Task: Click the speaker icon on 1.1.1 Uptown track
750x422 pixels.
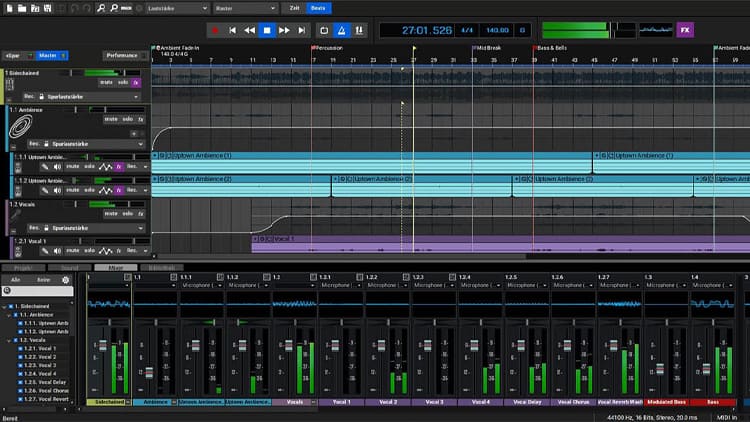Action: click(x=57, y=167)
